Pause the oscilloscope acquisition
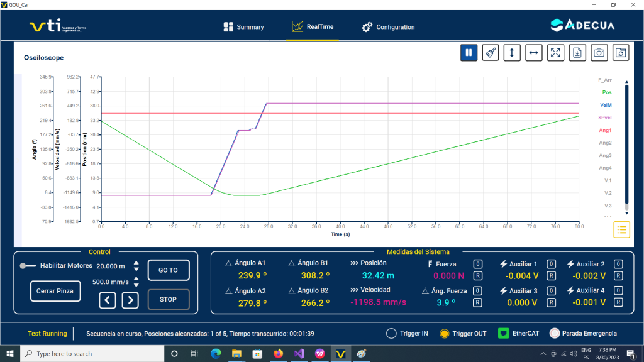This screenshot has width=644, height=362. 469,53
